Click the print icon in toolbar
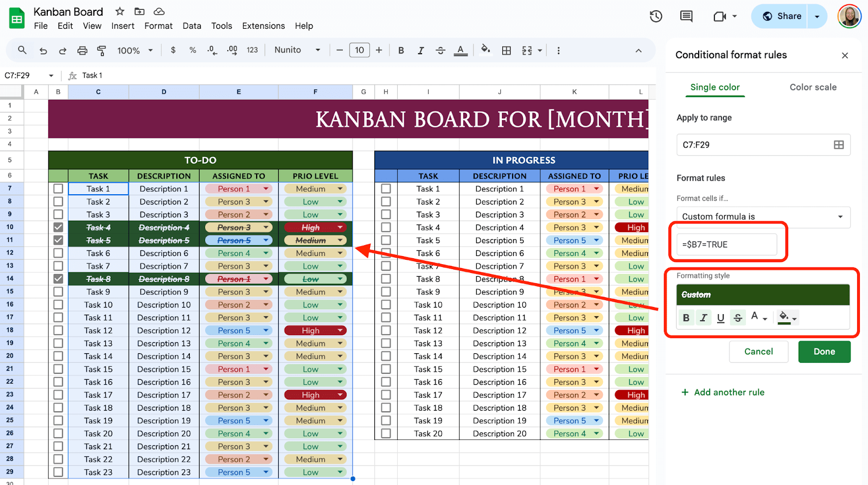 (x=82, y=50)
